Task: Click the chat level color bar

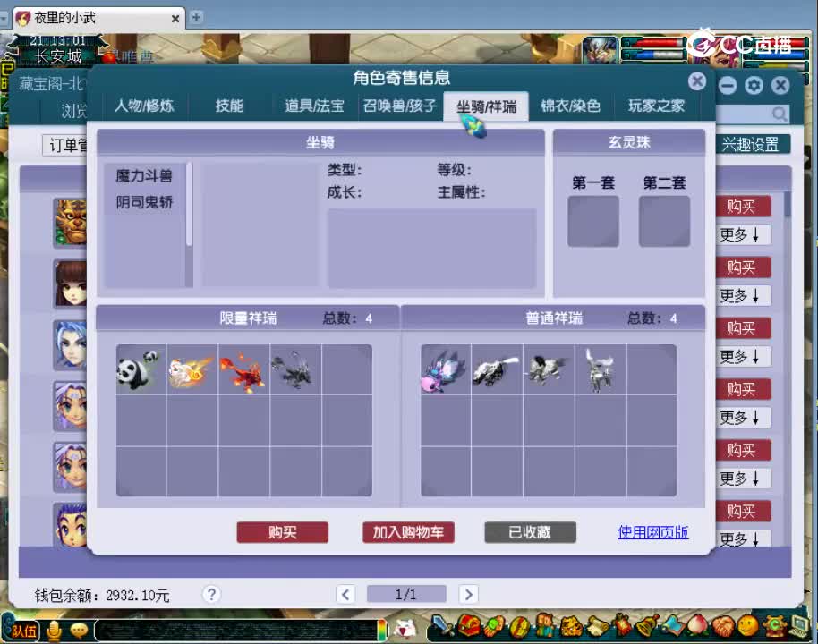Action: click(x=382, y=630)
